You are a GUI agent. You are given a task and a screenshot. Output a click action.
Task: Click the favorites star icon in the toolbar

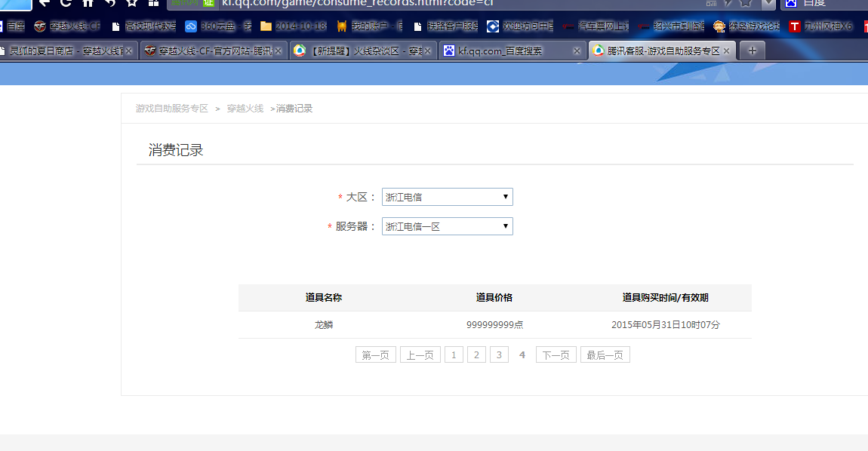[132, 3]
